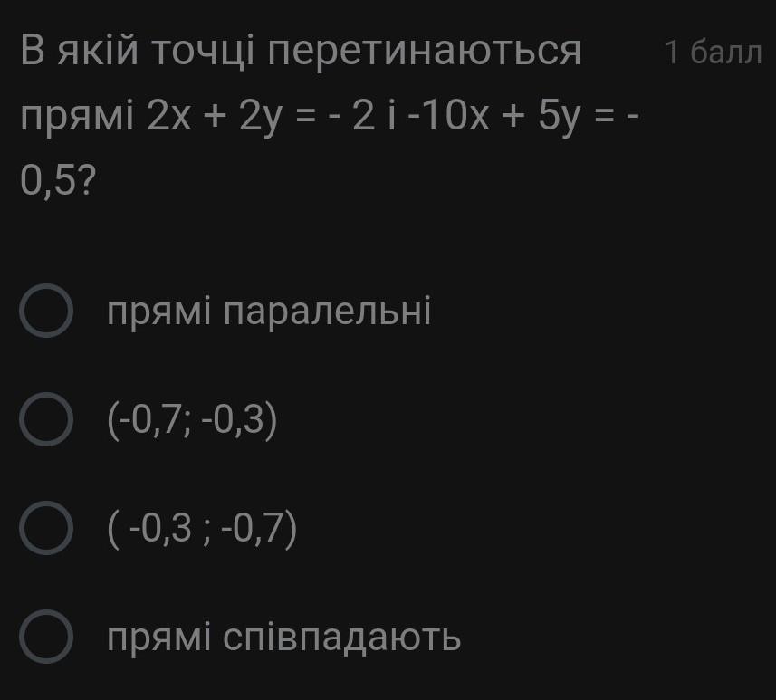Click the "1 балл" points label
This screenshot has height=700, width=776.
coord(714,52)
